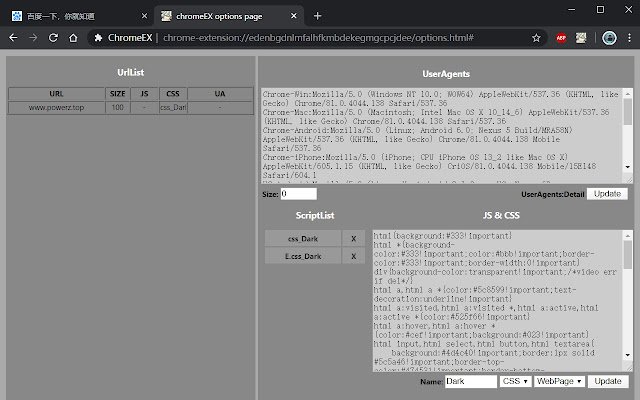
Task: Go to browser home page
Action: pyautogui.click(x=73, y=38)
